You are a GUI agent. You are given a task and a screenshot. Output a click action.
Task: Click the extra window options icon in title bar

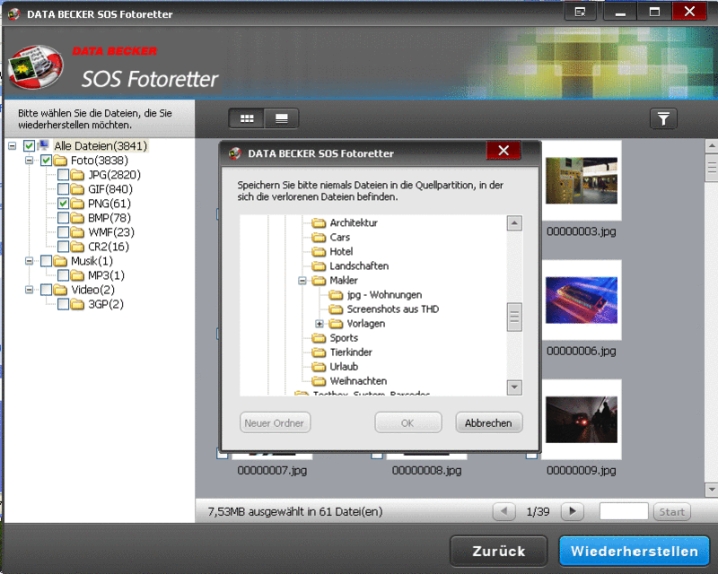tap(579, 12)
